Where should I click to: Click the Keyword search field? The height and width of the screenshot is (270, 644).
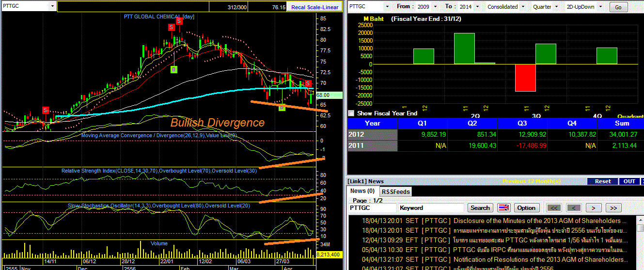pos(431,208)
